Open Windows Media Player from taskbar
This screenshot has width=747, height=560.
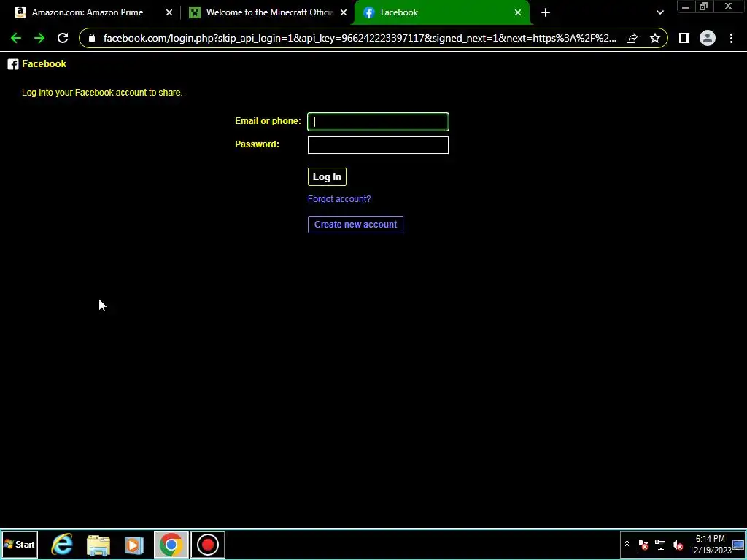(x=134, y=545)
